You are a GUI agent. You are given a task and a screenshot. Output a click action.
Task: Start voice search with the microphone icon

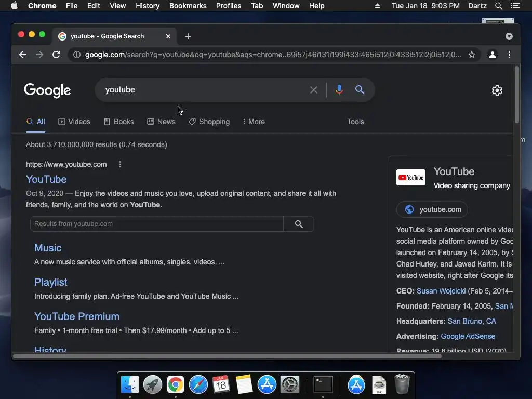(x=339, y=90)
